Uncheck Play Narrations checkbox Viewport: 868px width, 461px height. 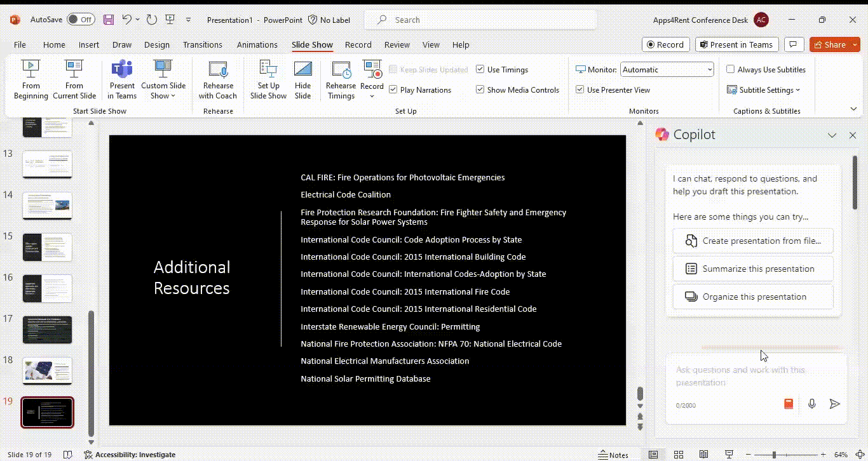click(393, 90)
